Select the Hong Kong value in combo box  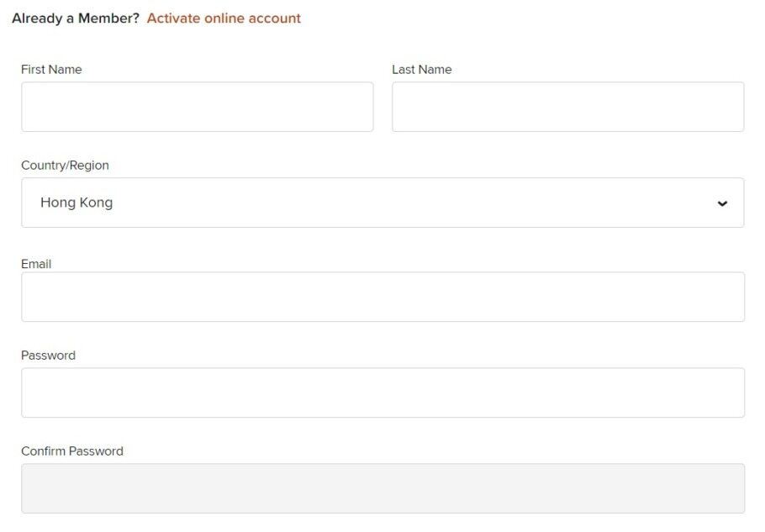coord(76,203)
